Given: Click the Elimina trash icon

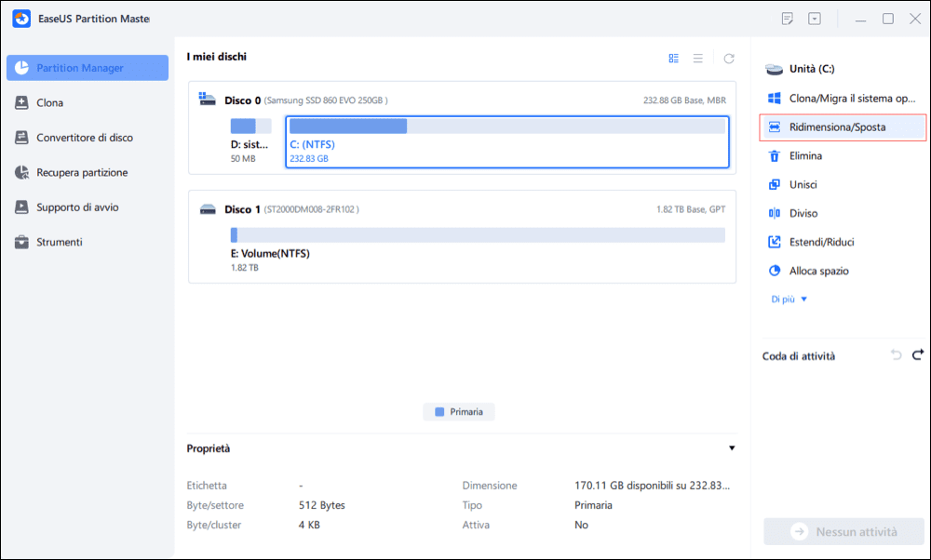Looking at the screenshot, I should [x=775, y=156].
